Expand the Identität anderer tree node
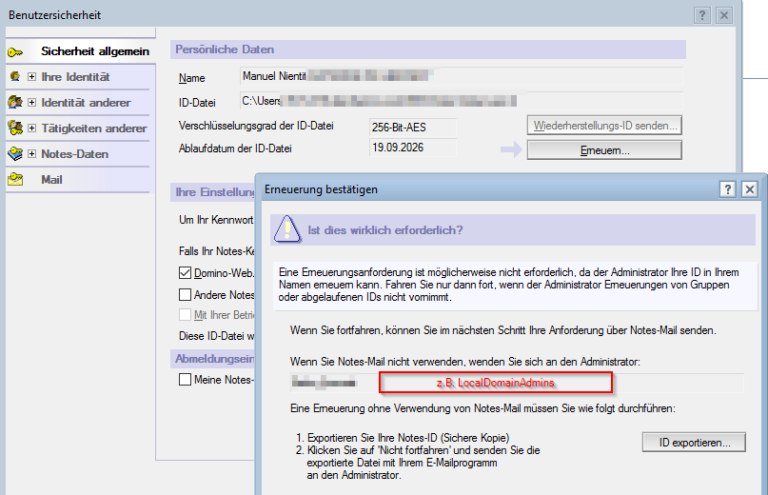The height and width of the screenshot is (495, 768). point(32,102)
